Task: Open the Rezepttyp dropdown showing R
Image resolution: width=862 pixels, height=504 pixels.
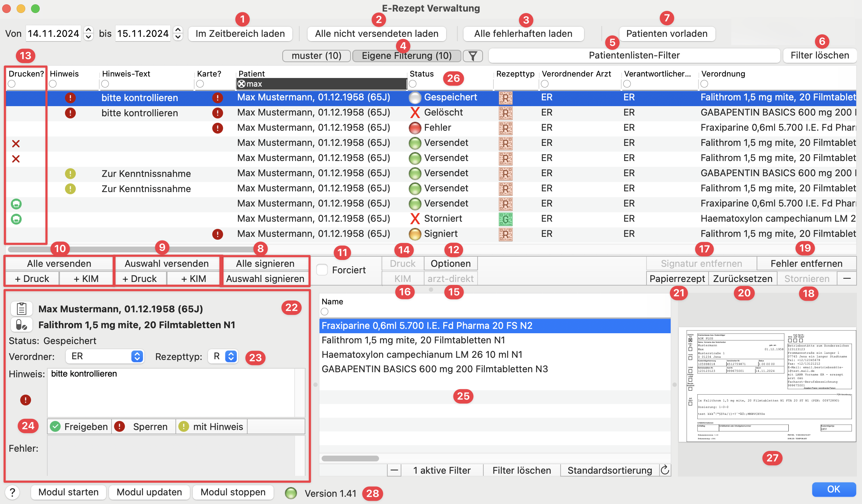Action: 223,356
